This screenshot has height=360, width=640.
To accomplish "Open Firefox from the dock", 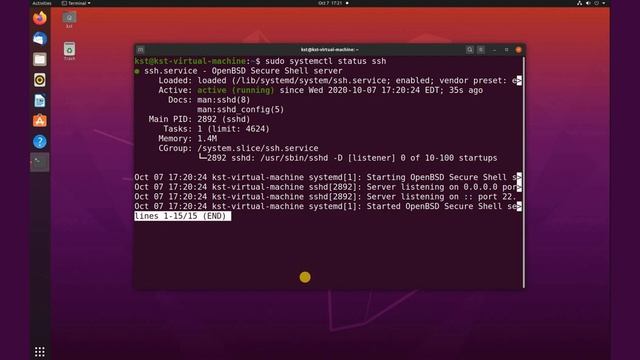I will [40, 18].
